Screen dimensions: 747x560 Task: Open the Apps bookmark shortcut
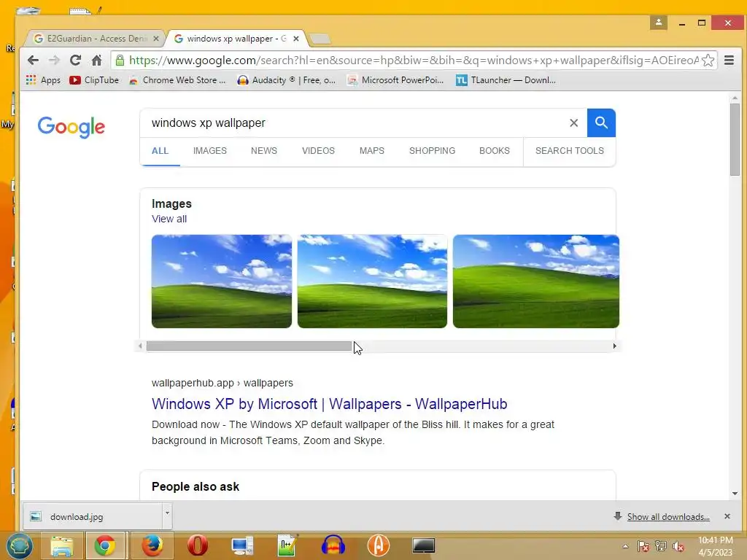[x=43, y=80]
